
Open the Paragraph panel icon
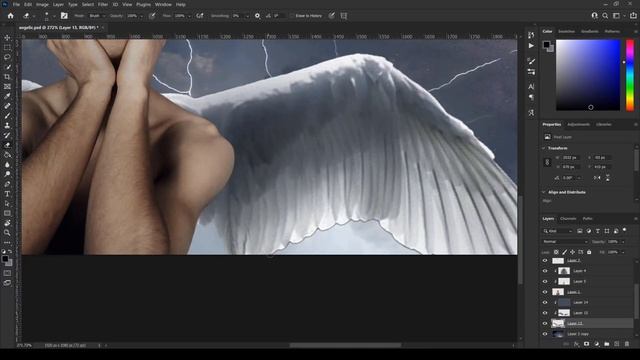531,97
